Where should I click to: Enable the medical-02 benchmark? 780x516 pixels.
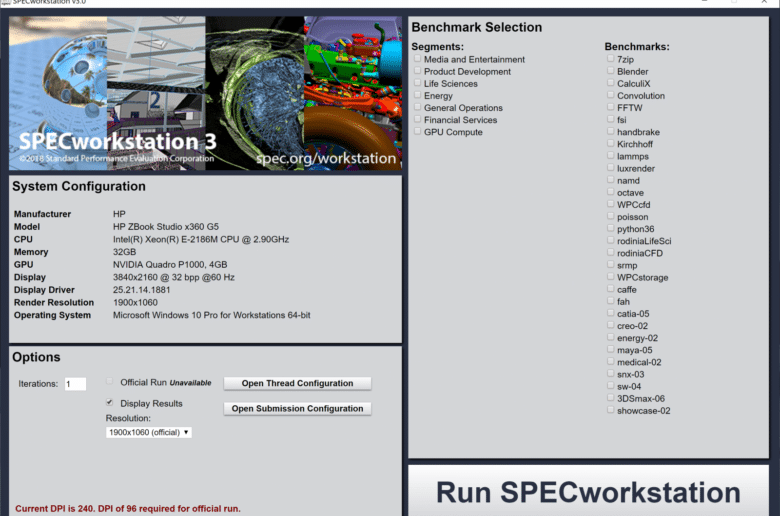click(610, 361)
